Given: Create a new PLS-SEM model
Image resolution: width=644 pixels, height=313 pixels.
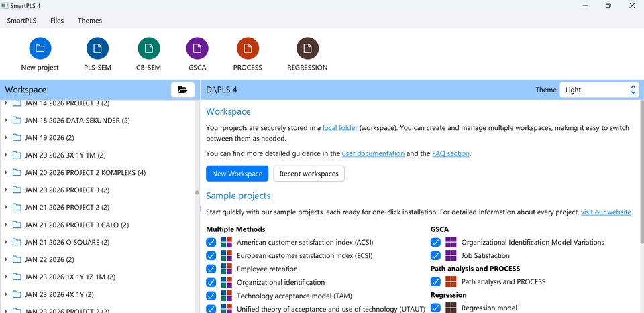Looking at the screenshot, I should click(x=97, y=48).
